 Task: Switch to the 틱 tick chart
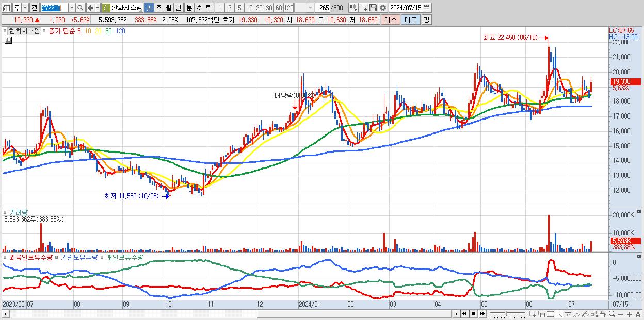[208, 8]
